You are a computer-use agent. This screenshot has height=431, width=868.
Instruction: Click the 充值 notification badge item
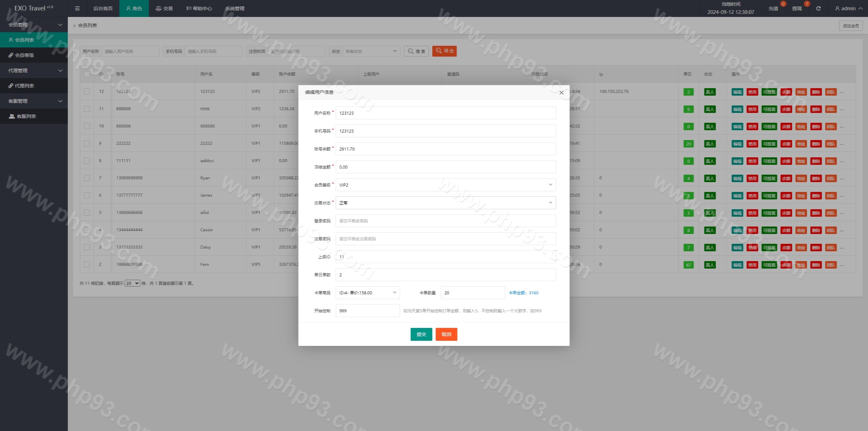(773, 8)
